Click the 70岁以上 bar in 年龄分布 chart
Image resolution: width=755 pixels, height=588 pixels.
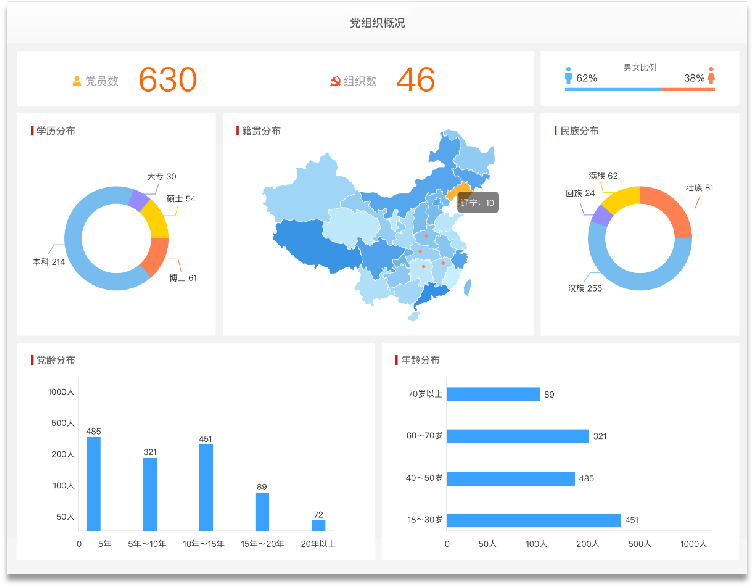coord(493,394)
